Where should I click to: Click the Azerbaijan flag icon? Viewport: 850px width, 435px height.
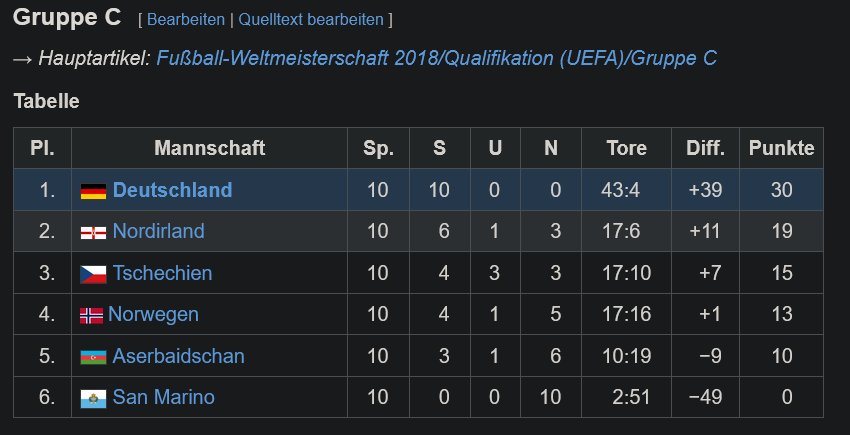93,357
